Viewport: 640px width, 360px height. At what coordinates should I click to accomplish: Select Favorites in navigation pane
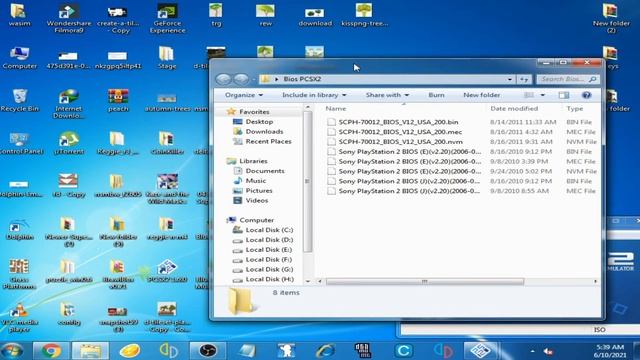pos(254,111)
